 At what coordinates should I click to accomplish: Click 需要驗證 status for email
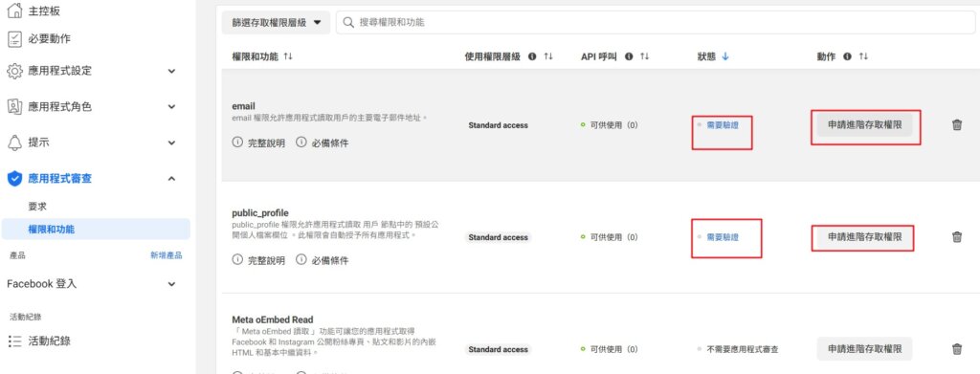tap(723, 125)
